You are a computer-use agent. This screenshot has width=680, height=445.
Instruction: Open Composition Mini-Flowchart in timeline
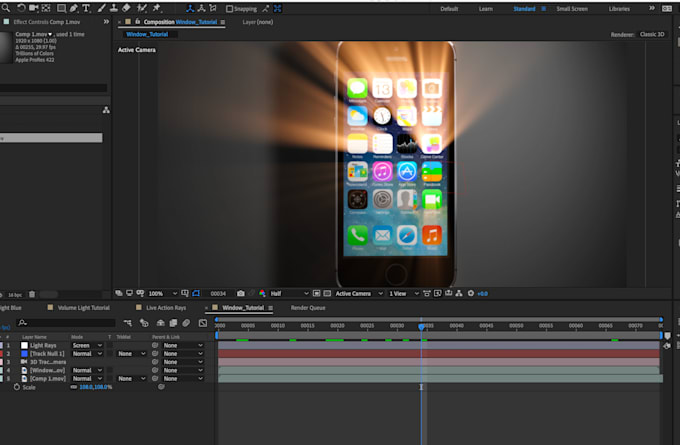point(128,323)
